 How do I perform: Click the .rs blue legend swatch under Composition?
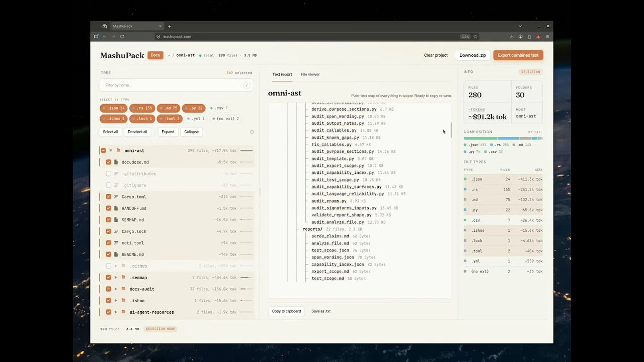(491, 145)
